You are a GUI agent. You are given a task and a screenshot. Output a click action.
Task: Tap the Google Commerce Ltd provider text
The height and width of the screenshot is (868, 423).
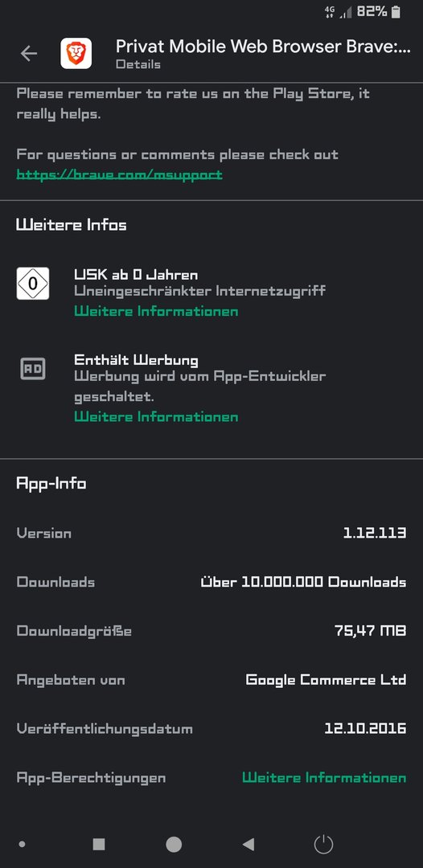tap(326, 680)
